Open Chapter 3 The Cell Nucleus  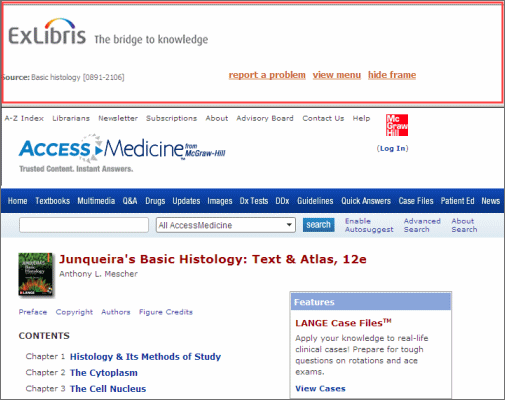point(108,389)
